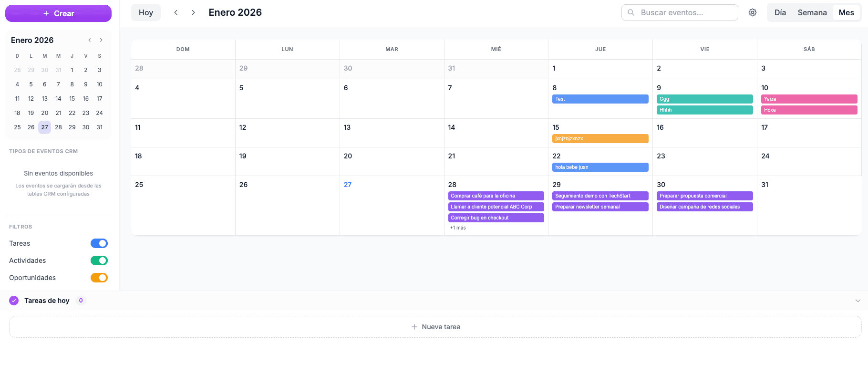Select day 15 in the mini calendar
The width and height of the screenshot is (868, 375).
72,99
